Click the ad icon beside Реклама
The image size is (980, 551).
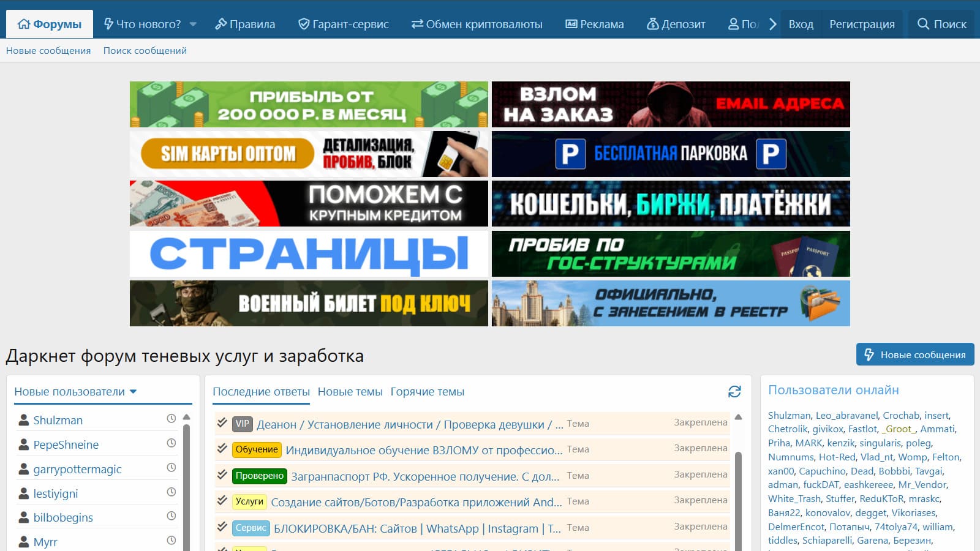click(571, 24)
